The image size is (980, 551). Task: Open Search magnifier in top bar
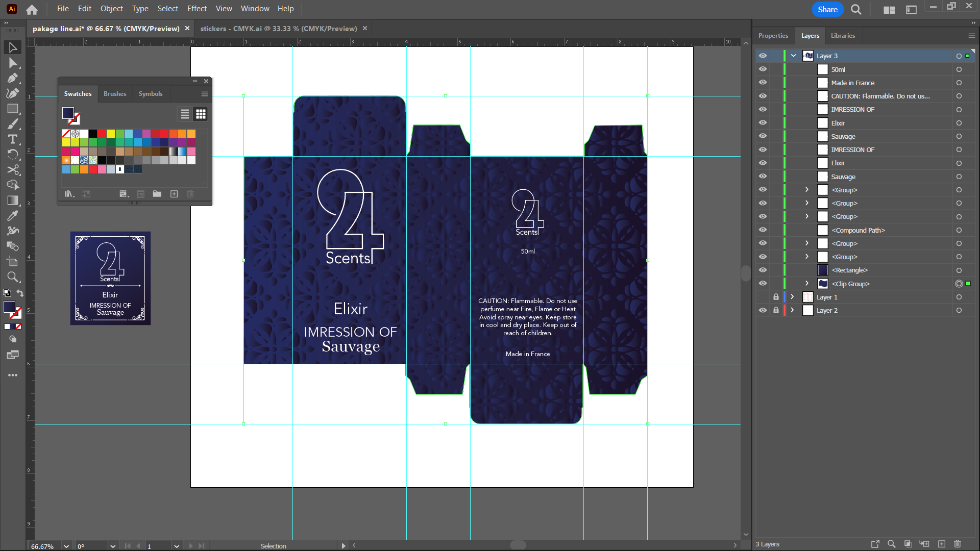pos(856,9)
